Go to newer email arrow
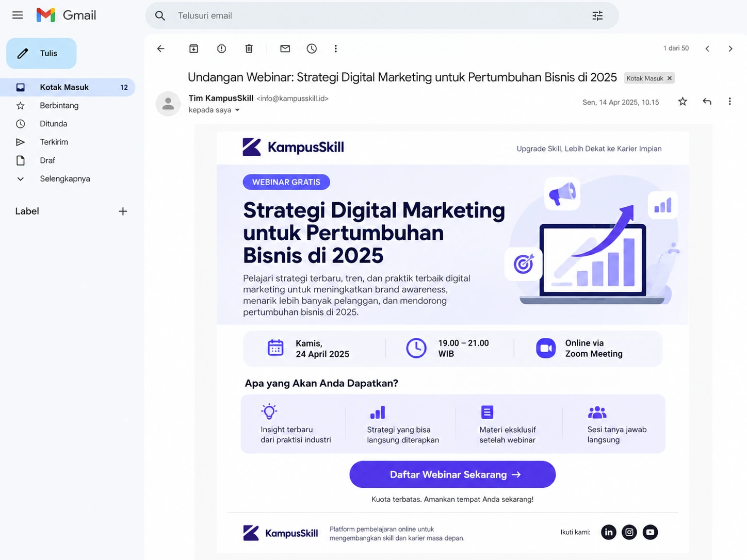The image size is (747, 560). pos(707,48)
